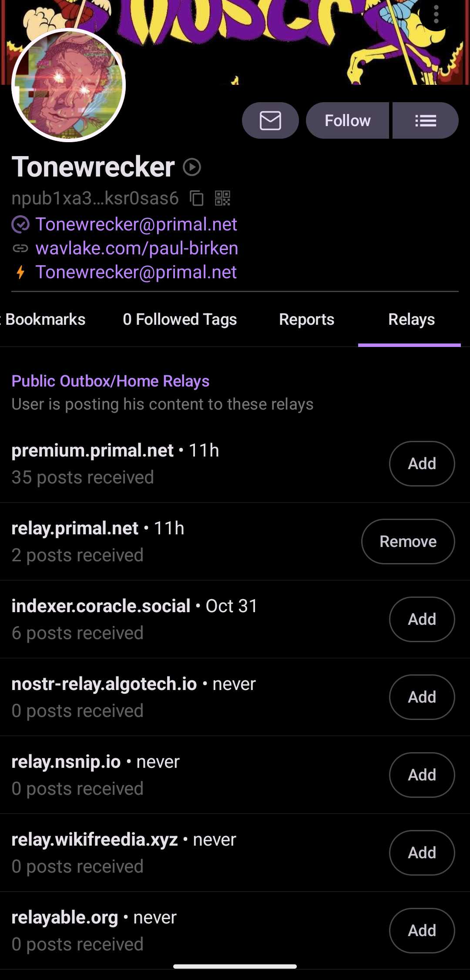Add the premium.primal.net relay
Image resolution: width=470 pixels, height=980 pixels.
pos(422,463)
